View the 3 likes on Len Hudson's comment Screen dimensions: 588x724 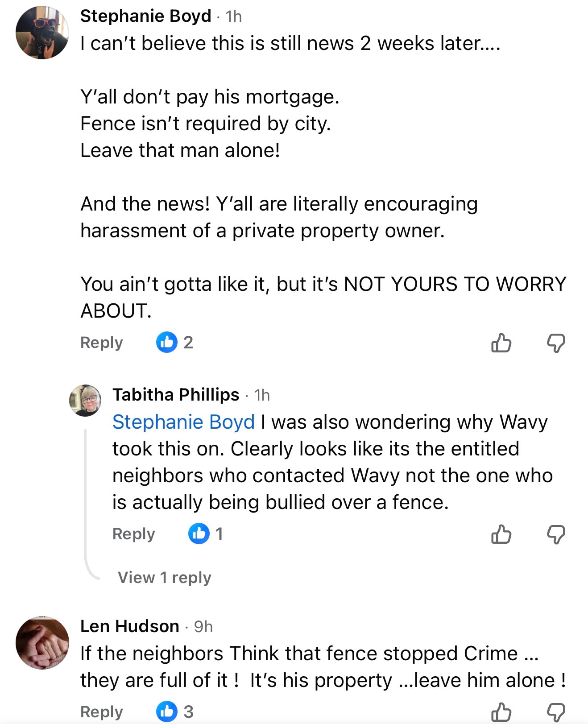click(174, 712)
